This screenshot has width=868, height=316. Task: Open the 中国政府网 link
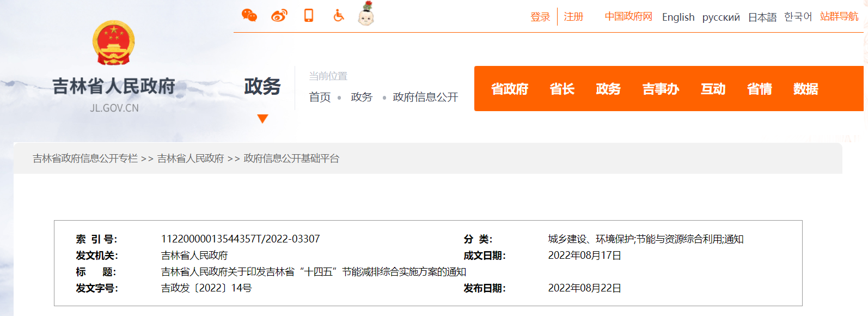[x=628, y=17]
